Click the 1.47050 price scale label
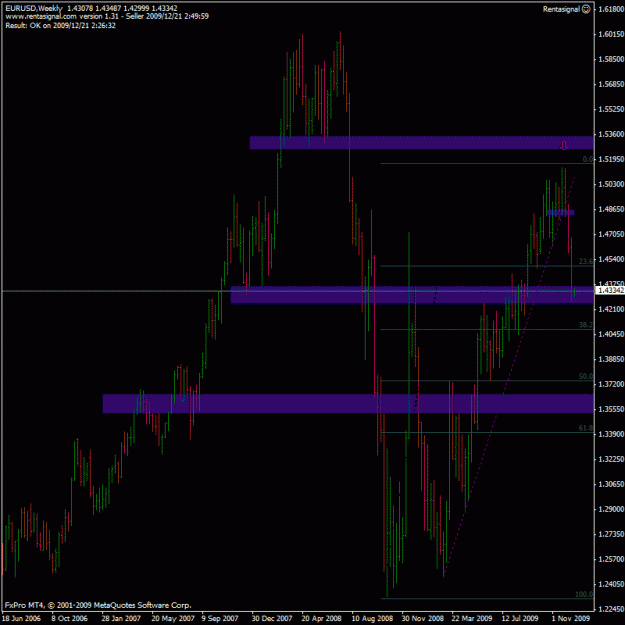The width and height of the screenshot is (625, 625). [x=611, y=234]
